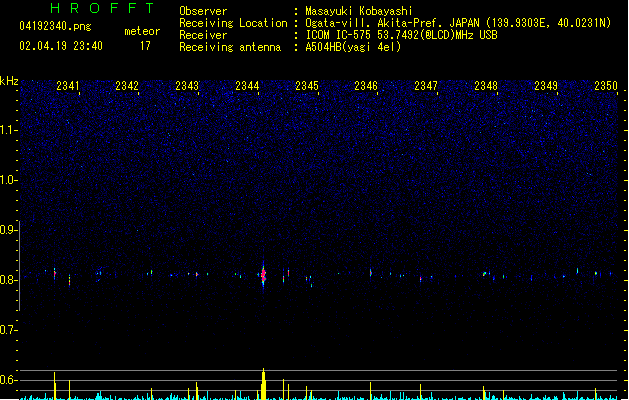Click the kHz axis unit label

[x=9, y=81]
